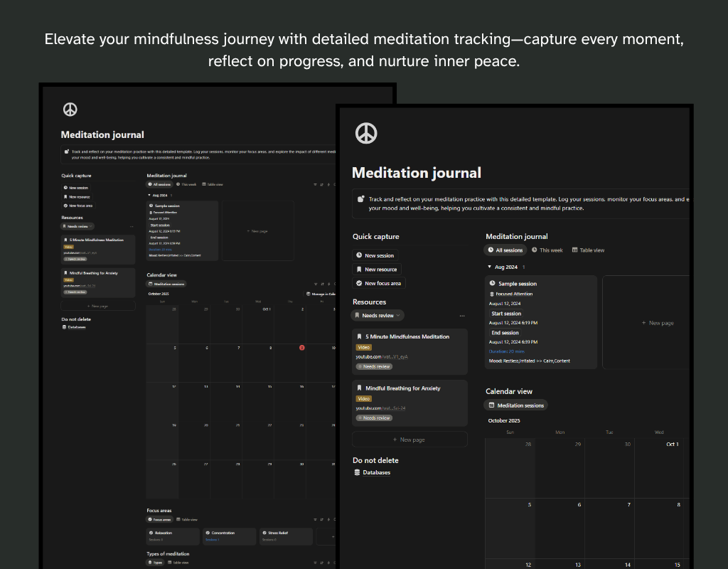This screenshot has height=569, width=728.
Task: Click the Manage in Calendar button
Action: (x=321, y=294)
